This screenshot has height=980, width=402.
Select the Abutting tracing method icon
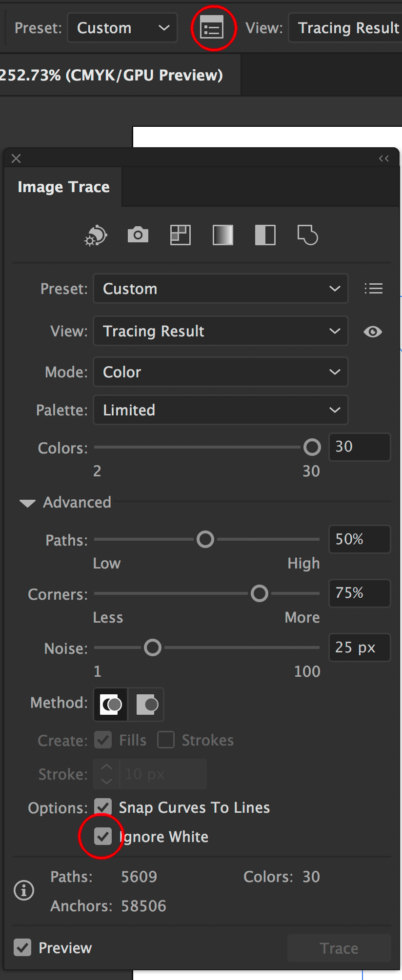tap(110, 704)
